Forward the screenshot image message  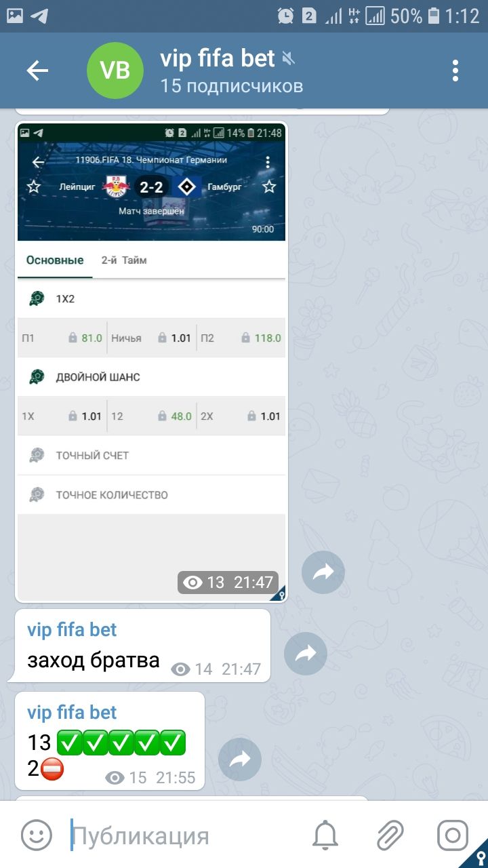click(323, 572)
